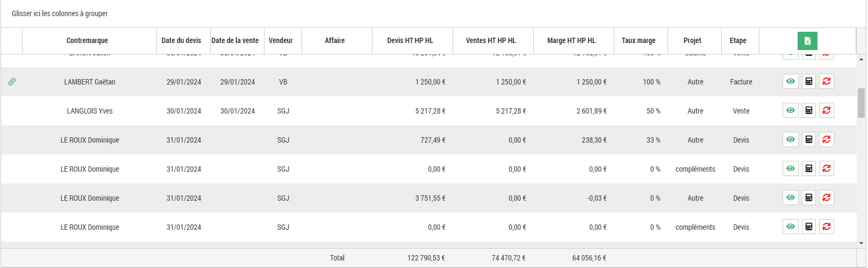Image resolution: width=868 pixels, height=268 pixels.
Task: Sort by Contremarque column header
Action: [87, 41]
